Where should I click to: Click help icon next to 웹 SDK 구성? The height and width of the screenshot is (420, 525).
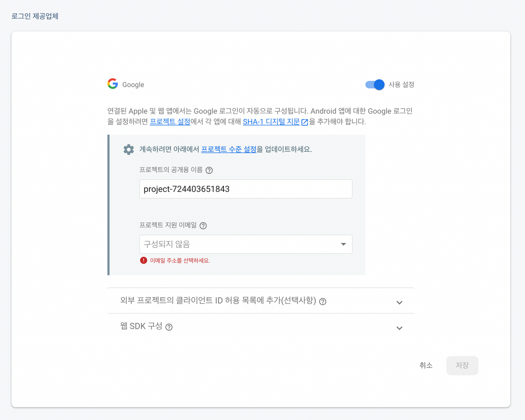[169, 327]
